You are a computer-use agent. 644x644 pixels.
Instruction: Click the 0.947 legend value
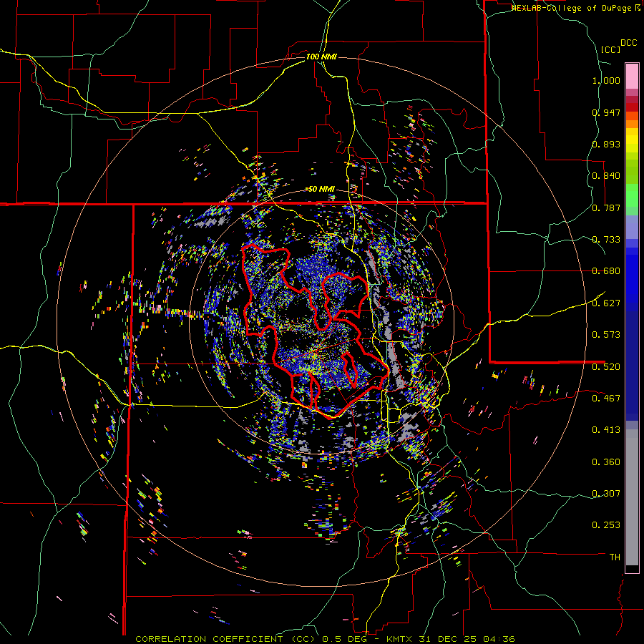[x=606, y=112]
